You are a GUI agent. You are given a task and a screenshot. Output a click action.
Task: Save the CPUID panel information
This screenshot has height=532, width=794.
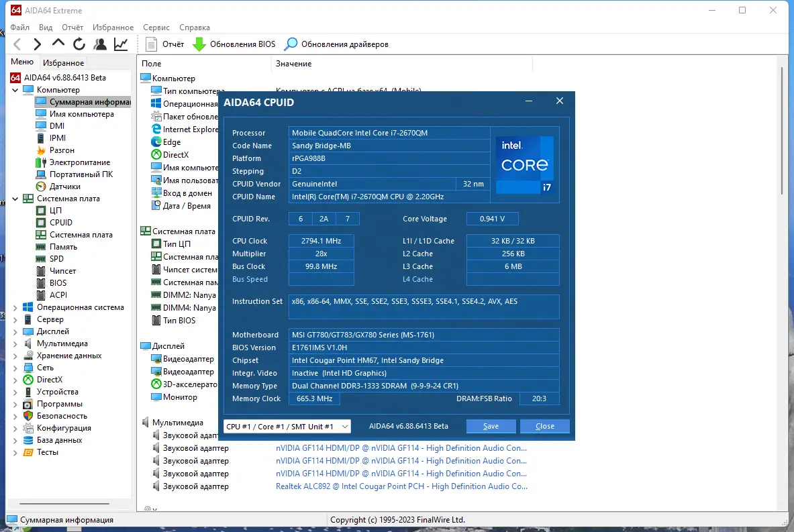pos(491,426)
